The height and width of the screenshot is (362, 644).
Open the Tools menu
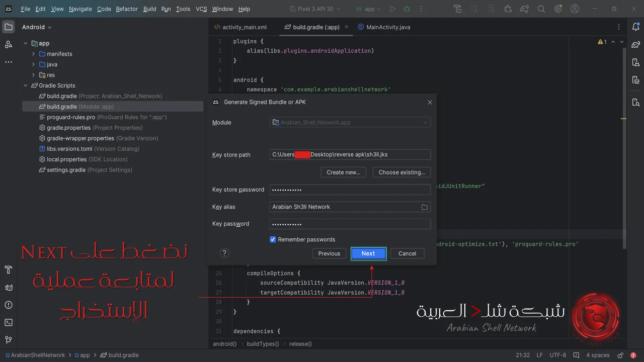click(183, 9)
